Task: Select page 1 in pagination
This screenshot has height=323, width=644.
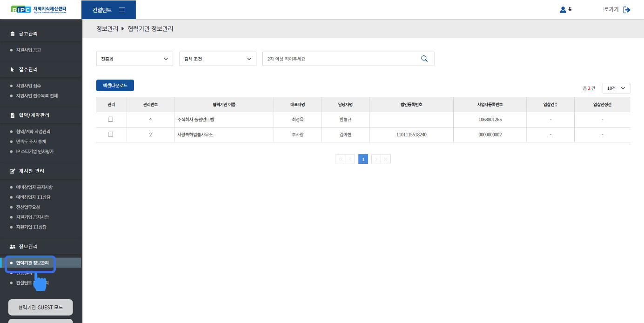Action: click(x=363, y=159)
